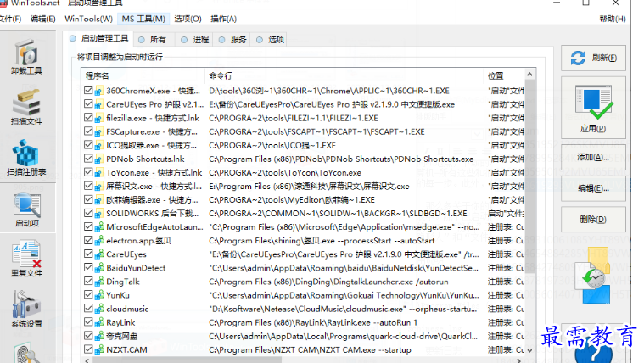Click the 删除(D) delete button

pos(593,220)
